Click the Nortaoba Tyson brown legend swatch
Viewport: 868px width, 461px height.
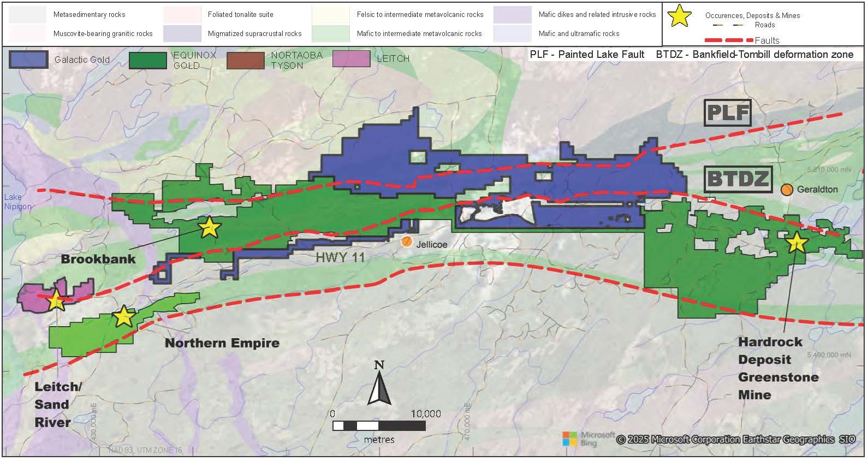click(x=245, y=60)
